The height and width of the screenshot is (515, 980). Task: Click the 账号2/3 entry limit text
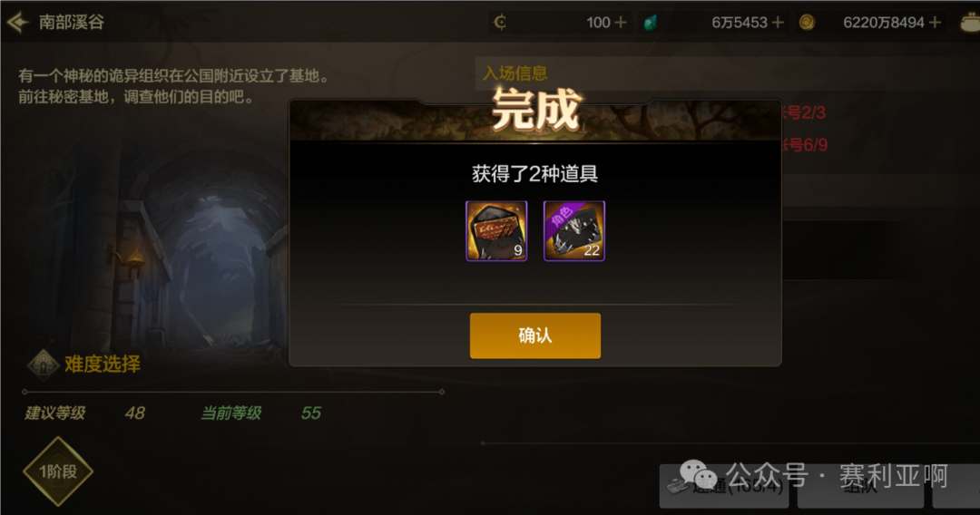803,113
